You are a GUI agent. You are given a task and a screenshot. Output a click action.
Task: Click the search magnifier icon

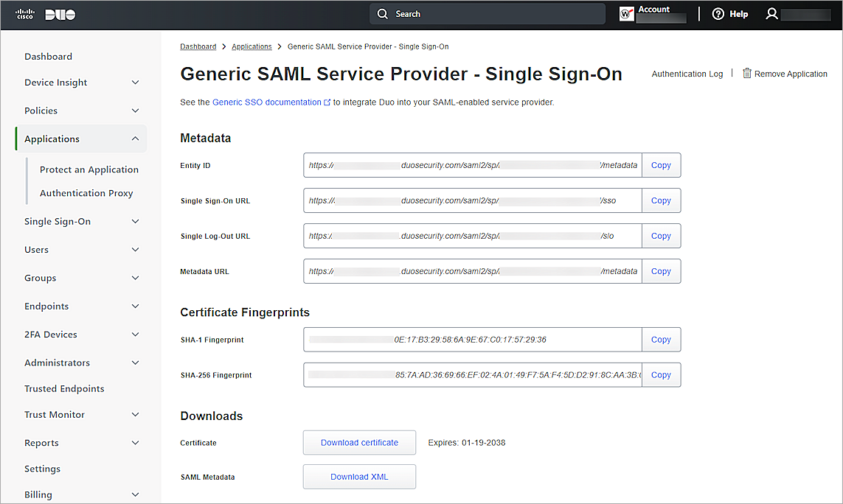[x=382, y=14]
